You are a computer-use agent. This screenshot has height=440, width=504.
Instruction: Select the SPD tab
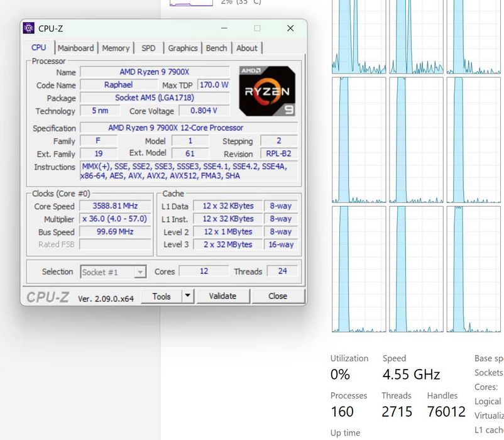(x=148, y=48)
